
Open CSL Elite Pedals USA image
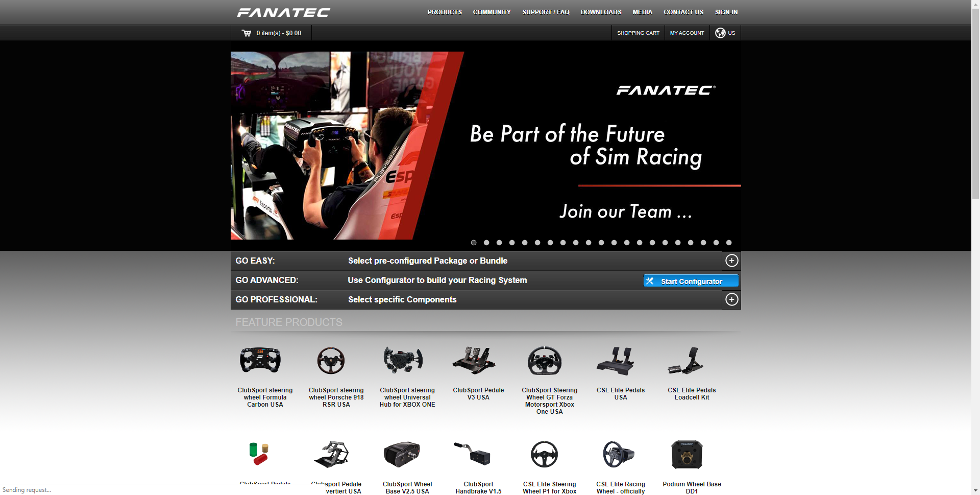pos(616,361)
